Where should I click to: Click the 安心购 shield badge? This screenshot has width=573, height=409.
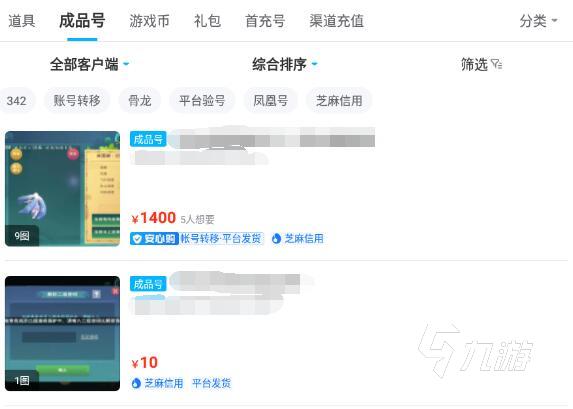[x=154, y=239]
